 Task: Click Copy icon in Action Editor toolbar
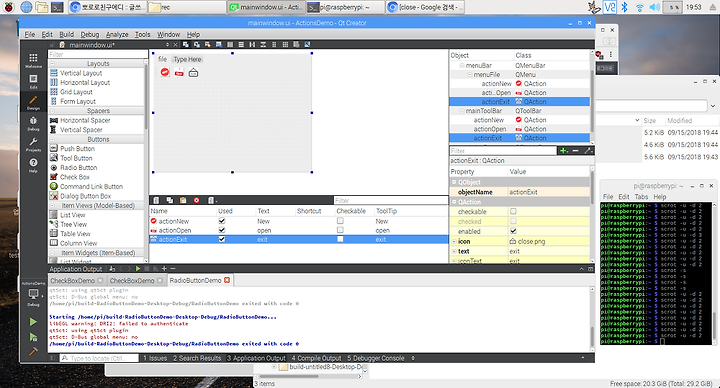tap(169, 200)
